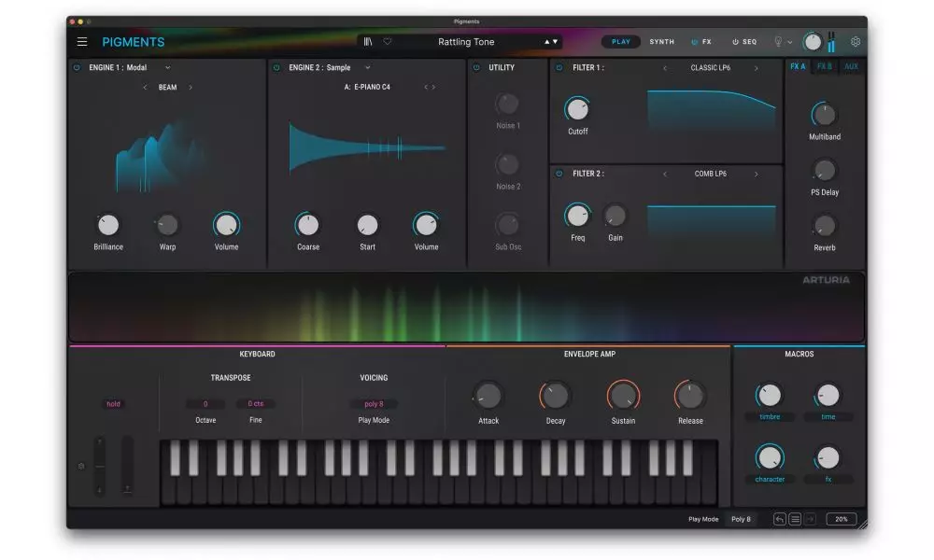Click CLASSIC LP6 filter type name
Screen dimensions: 934x560
tap(710, 68)
